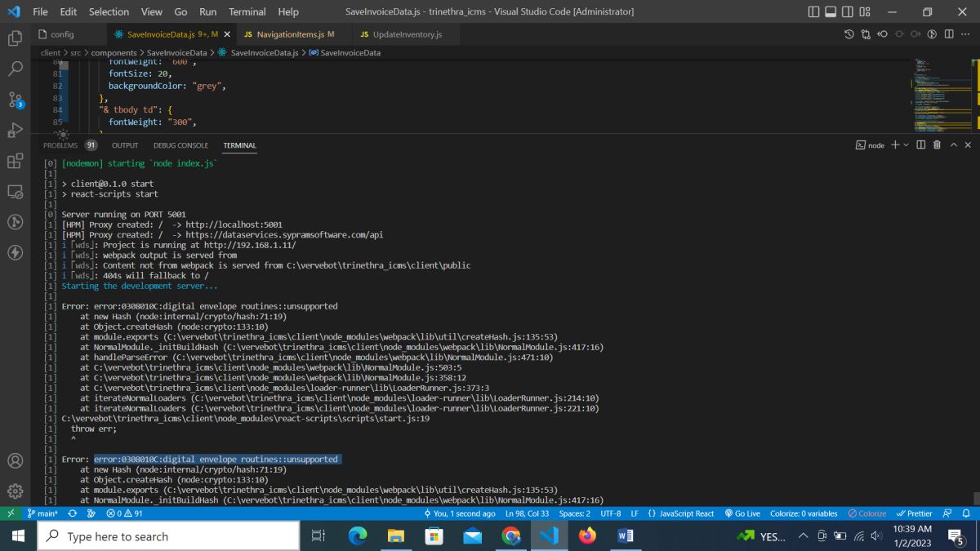Image resolution: width=980 pixels, height=551 pixels.
Task: Split the editor to the right
Action: point(949,34)
